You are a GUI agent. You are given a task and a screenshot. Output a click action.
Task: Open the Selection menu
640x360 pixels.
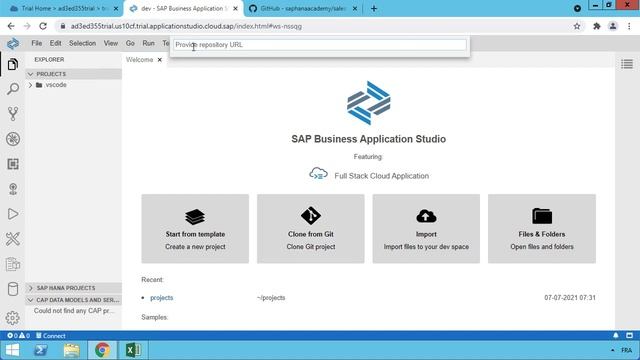click(x=82, y=43)
